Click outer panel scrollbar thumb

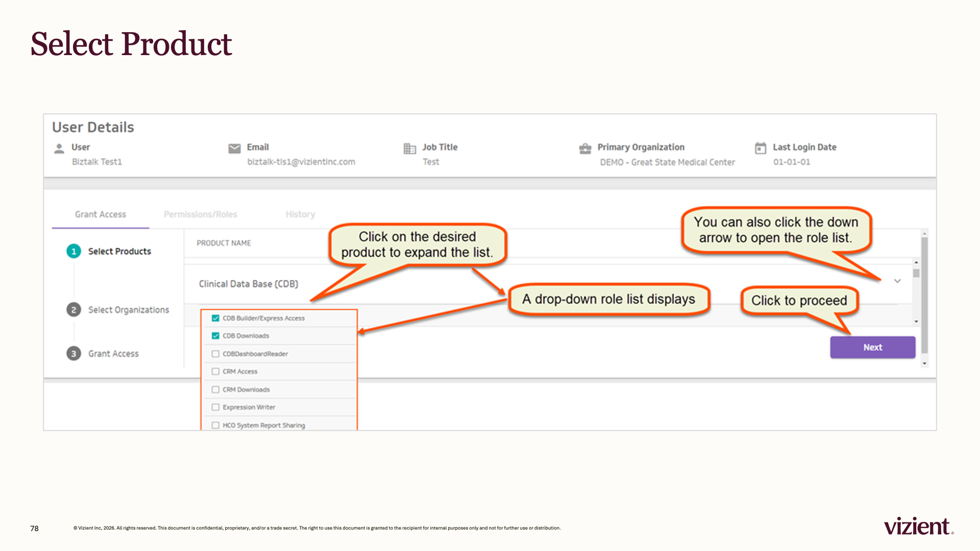(924, 295)
